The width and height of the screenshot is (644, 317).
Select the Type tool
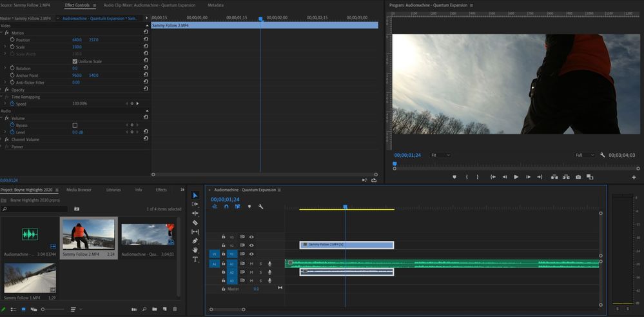(195, 259)
